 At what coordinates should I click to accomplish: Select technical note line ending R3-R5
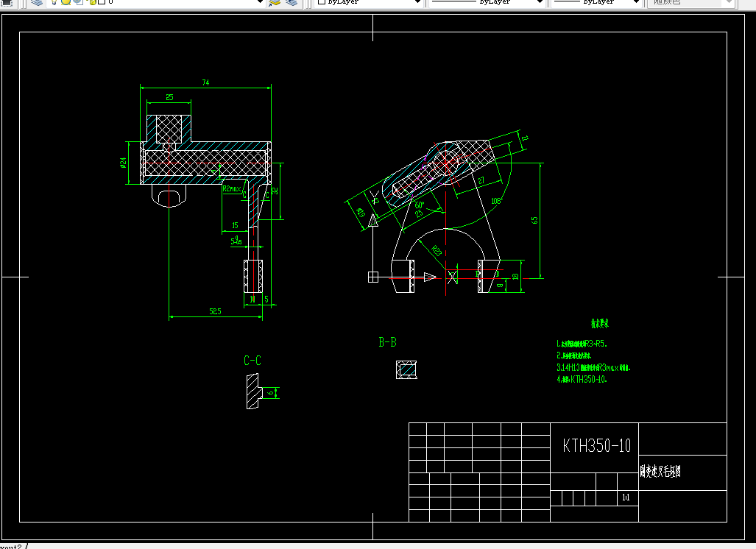click(x=582, y=344)
